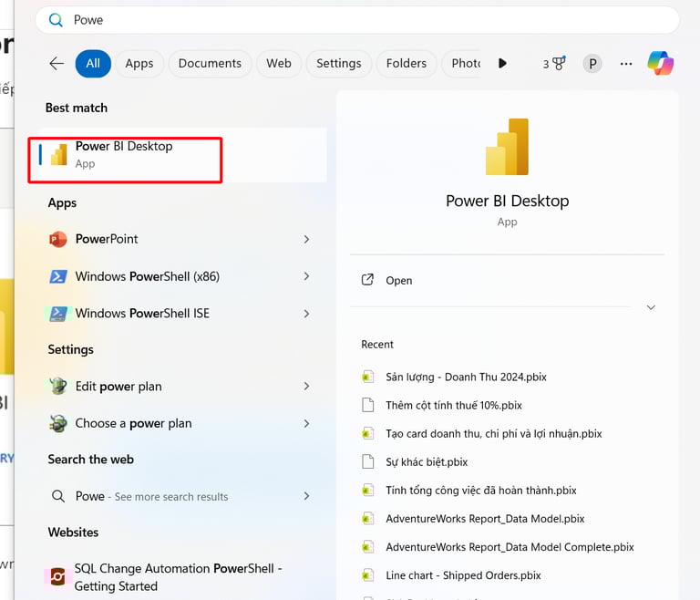This screenshot has width=700, height=600.
Task: Expand more actions with the down chevron
Action: point(651,307)
